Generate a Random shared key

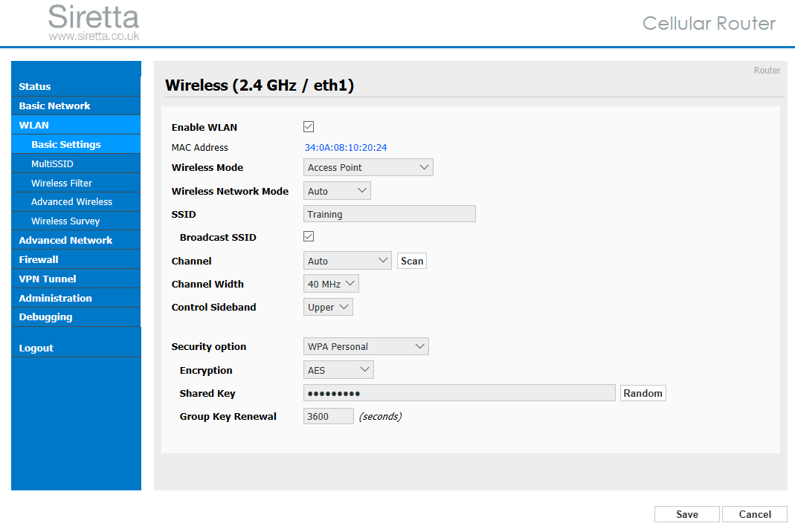[x=643, y=393]
